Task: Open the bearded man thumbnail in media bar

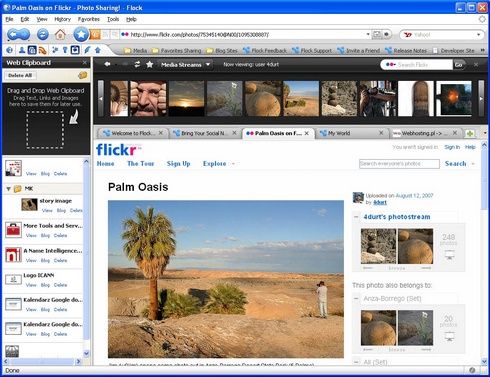Action: [x=148, y=99]
